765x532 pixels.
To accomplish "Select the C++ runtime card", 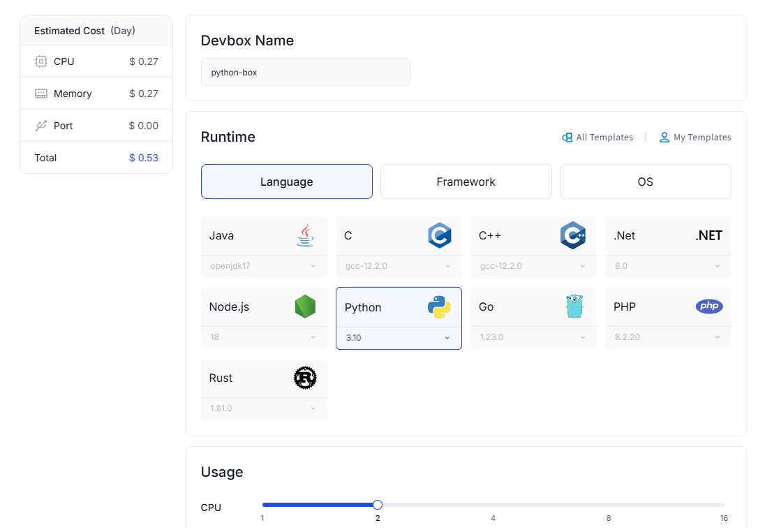I will (x=533, y=236).
